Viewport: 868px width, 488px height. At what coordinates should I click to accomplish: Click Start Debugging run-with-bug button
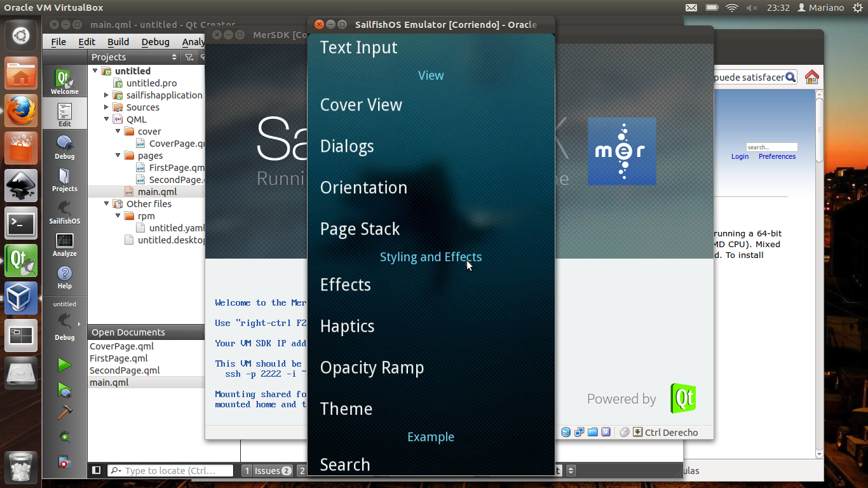[x=64, y=389]
